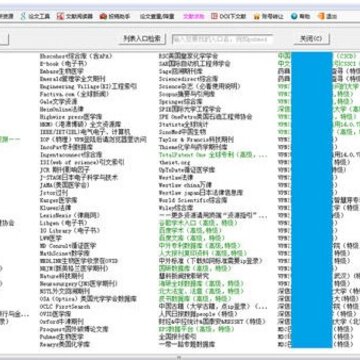Select UpToDate循证医学库 entry
The image size is (360, 360).
coord(187,170)
